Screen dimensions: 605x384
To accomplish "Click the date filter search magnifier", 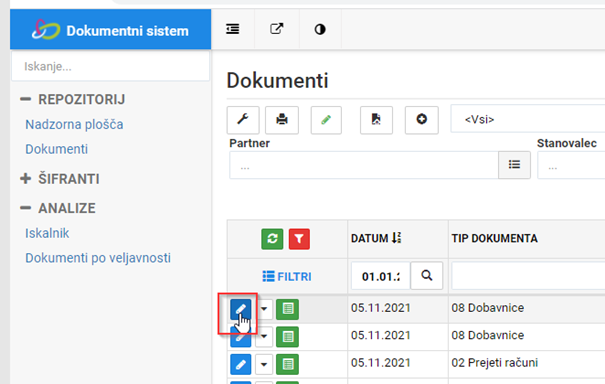I will tap(427, 276).
